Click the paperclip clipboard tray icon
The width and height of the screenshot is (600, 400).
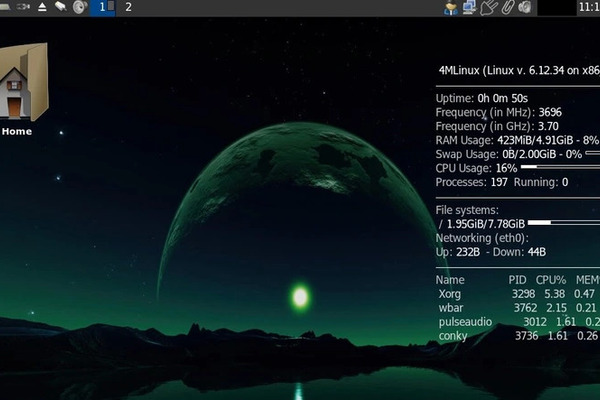pos(507,8)
